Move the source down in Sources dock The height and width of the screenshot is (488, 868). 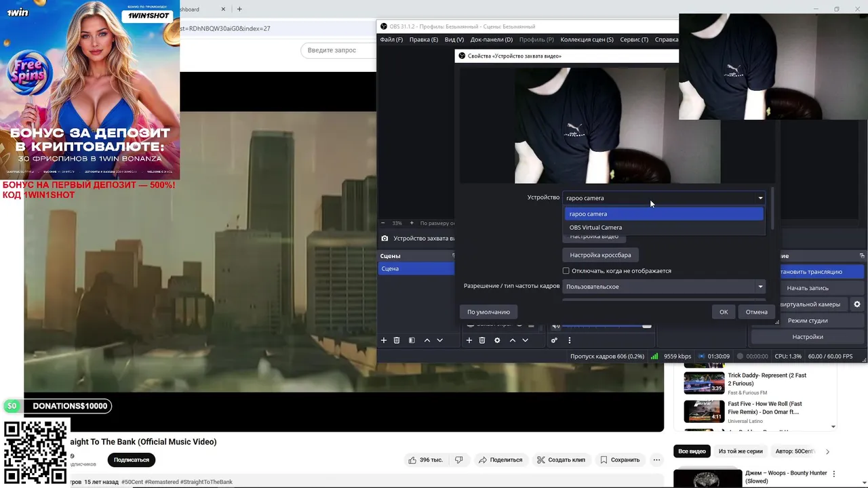click(x=525, y=340)
